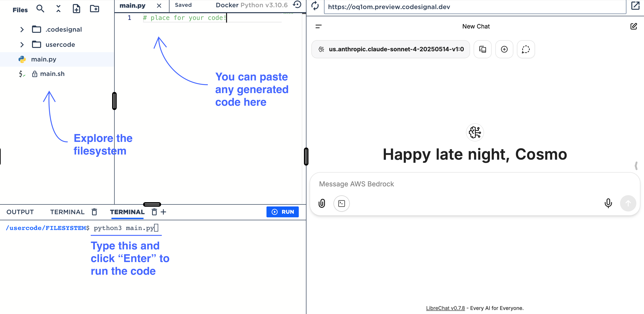Click model brain icon above greeting
Viewport: 644px width, 314px height.
pos(475,132)
